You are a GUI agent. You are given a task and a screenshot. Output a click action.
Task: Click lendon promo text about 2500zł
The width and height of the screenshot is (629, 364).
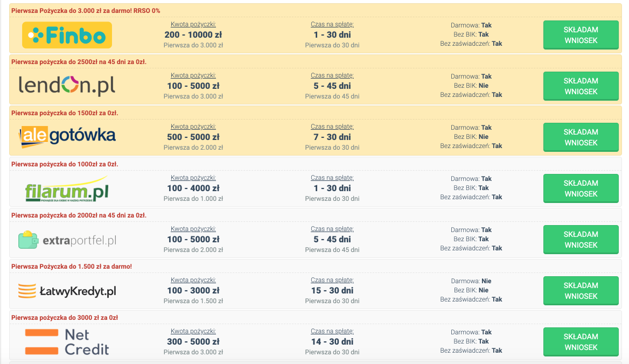point(79,62)
